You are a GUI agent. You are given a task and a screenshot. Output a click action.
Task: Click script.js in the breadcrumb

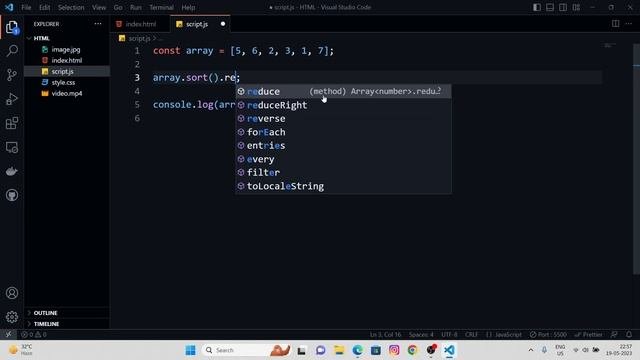(139, 38)
